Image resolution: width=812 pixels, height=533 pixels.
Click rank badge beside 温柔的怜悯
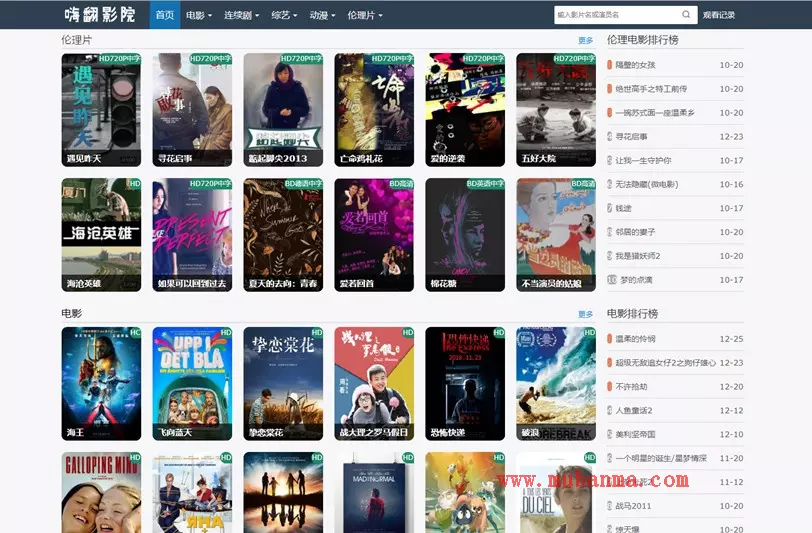(610, 339)
